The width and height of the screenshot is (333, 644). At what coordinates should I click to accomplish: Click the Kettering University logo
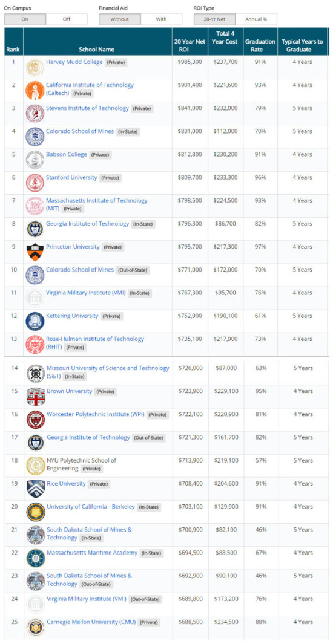(x=35, y=321)
